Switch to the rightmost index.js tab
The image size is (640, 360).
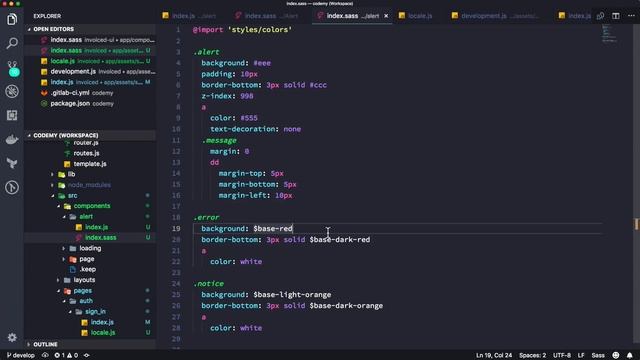pos(574,16)
